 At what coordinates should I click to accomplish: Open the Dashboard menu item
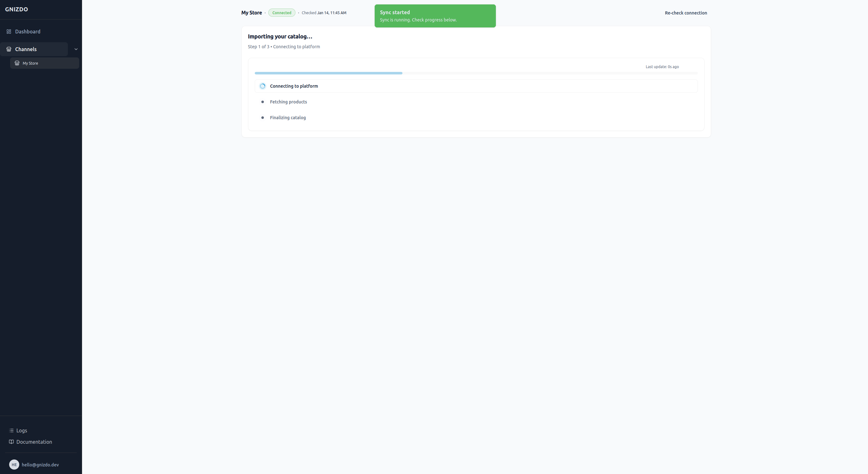28,32
